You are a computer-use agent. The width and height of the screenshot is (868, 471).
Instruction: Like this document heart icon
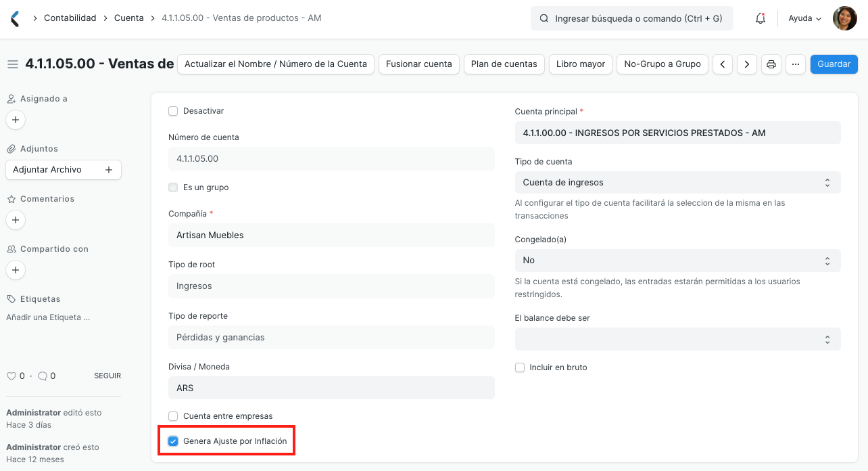(x=11, y=376)
